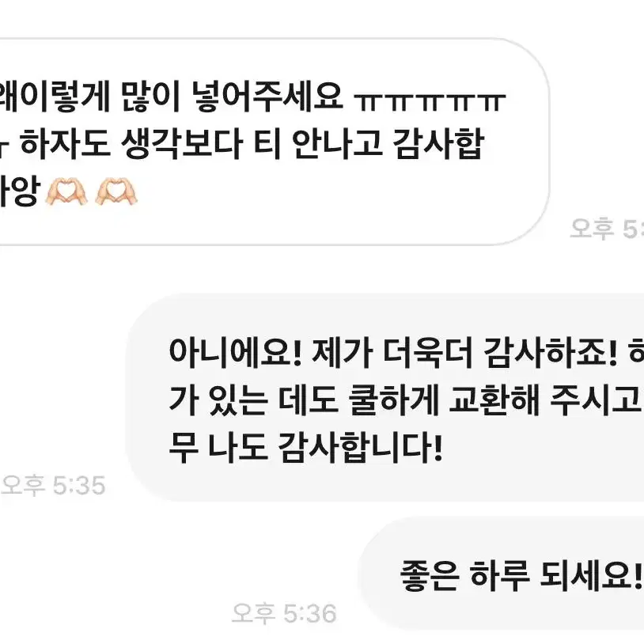Click the second heart hands emoji

(x=116, y=191)
